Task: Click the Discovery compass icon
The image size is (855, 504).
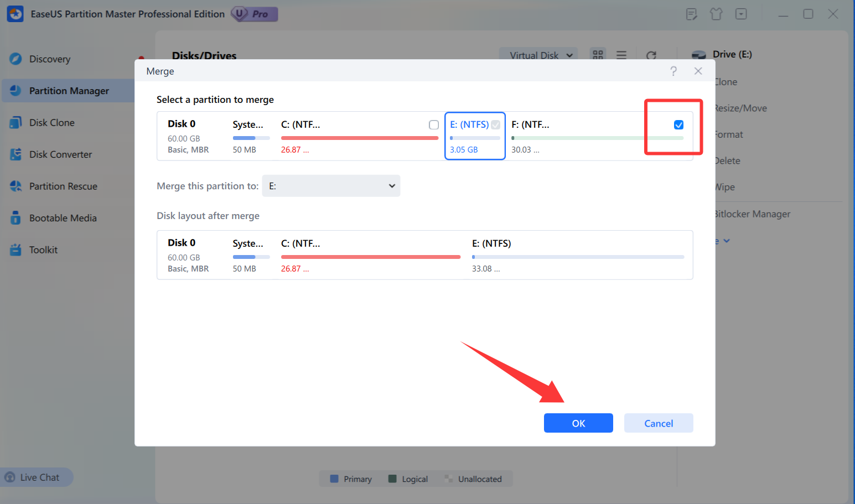Action: pos(15,59)
